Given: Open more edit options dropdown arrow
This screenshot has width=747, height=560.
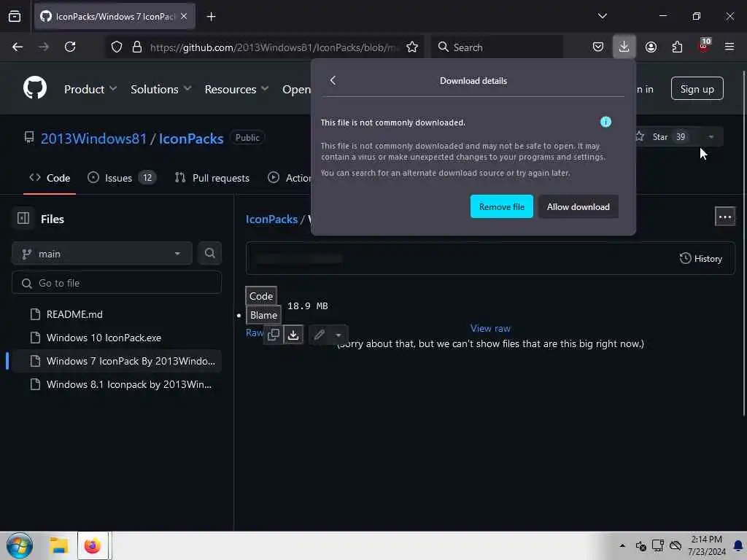Looking at the screenshot, I should point(338,335).
